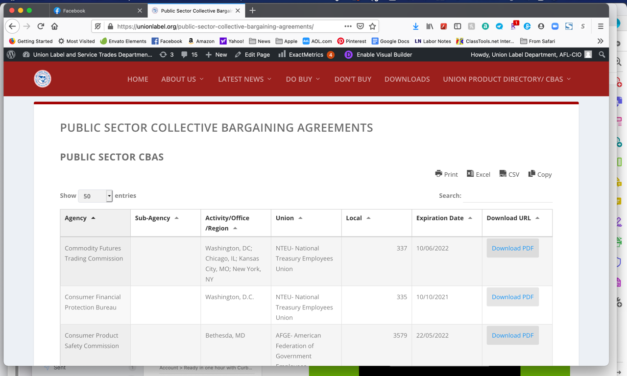Viewport: 627px width, 376px height.
Task: Go to the HOME nav item
Action: pyautogui.click(x=138, y=79)
